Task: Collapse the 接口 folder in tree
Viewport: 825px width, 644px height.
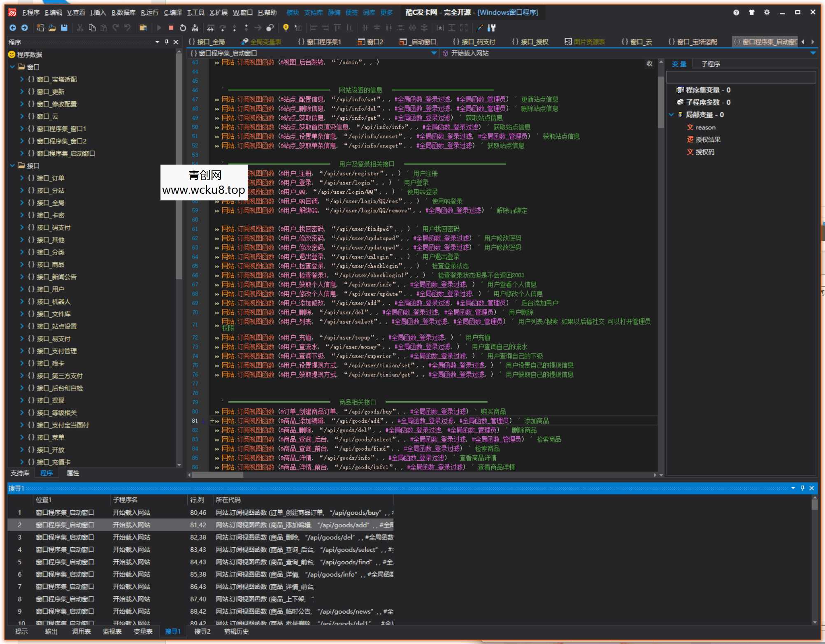Action: click(12, 165)
